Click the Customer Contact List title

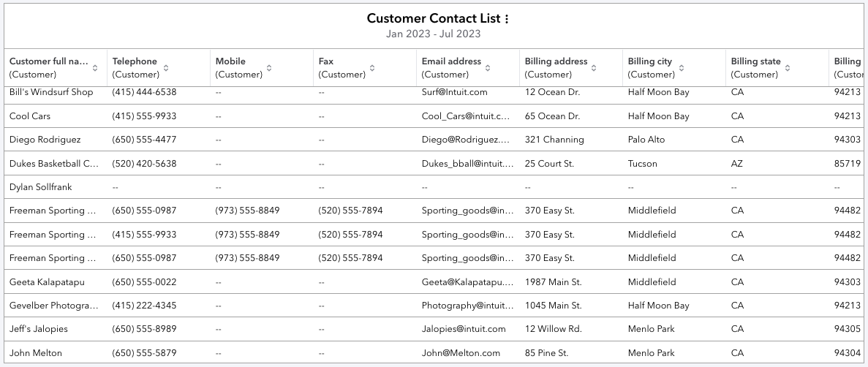pos(433,19)
